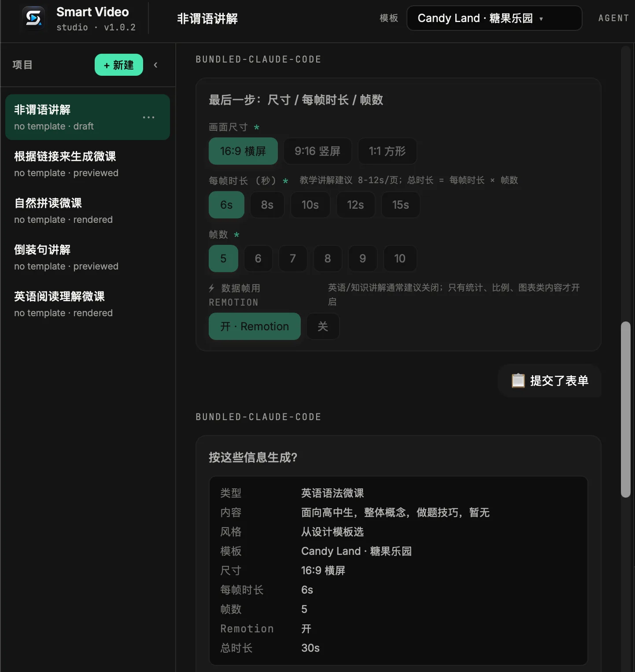Viewport: 635px width, 672px height.
Task: Click the 模板 label in header
Action: [x=389, y=18]
